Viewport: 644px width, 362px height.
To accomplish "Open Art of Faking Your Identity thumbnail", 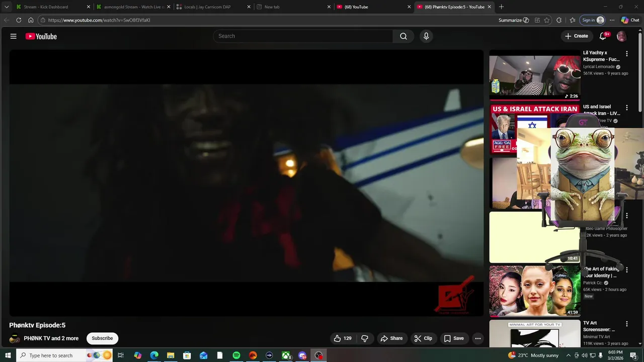I will point(535,291).
